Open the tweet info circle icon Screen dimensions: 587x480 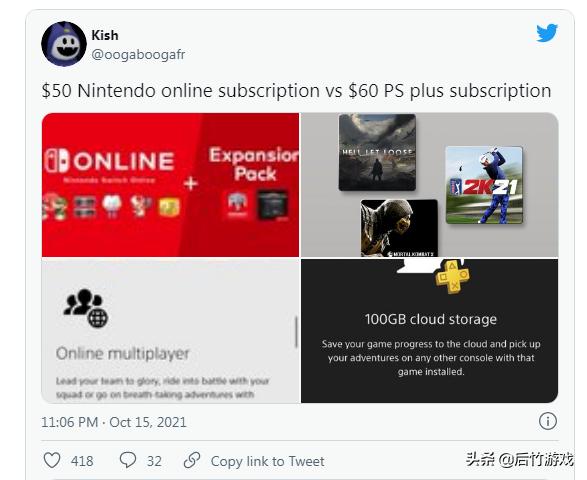pos(548,422)
